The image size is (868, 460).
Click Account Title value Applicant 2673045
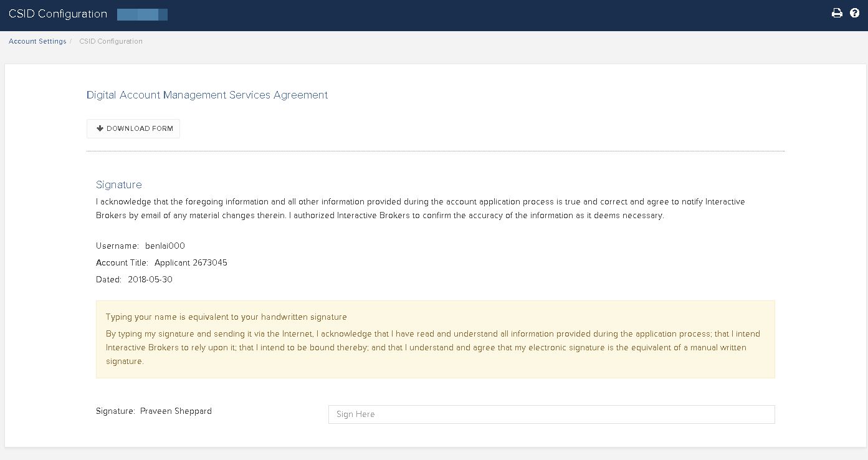[x=191, y=262]
